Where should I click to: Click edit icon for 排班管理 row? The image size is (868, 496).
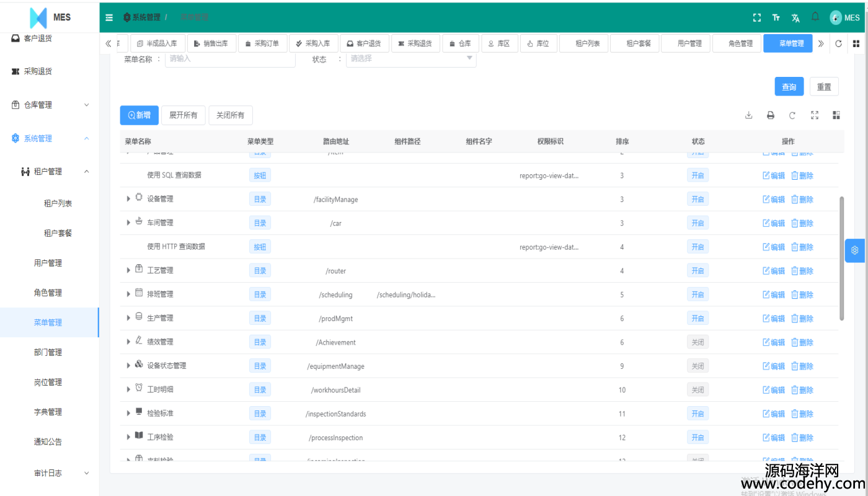(774, 294)
